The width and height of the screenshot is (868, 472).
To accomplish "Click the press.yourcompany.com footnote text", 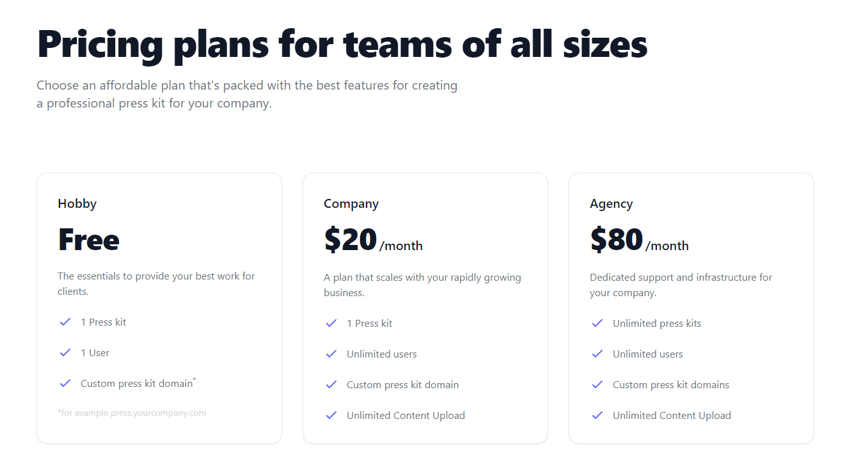I will (132, 413).
